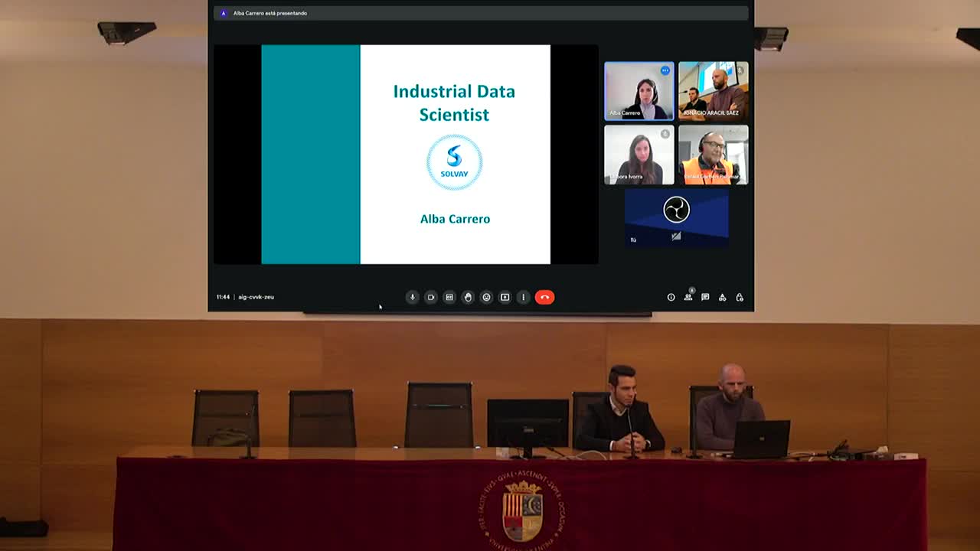The width and height of the screenshot is (980, 551).
Task: Click the meeting code aig-cvvk-zeu
Action: pyautogui.click(x=256, y=297)
